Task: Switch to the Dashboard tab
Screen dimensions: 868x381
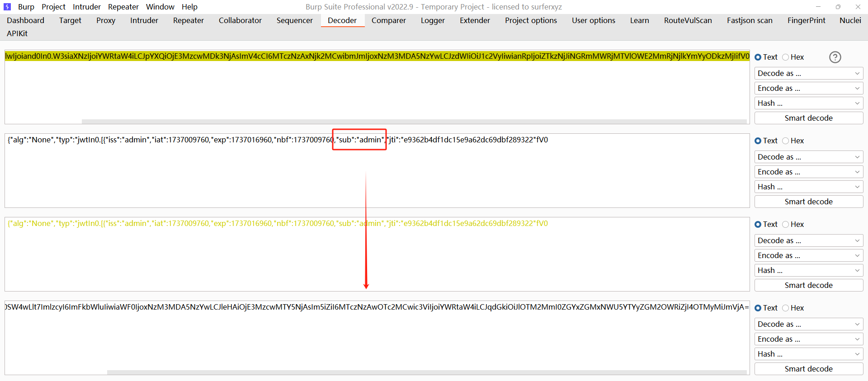Action: pos(26,20)
